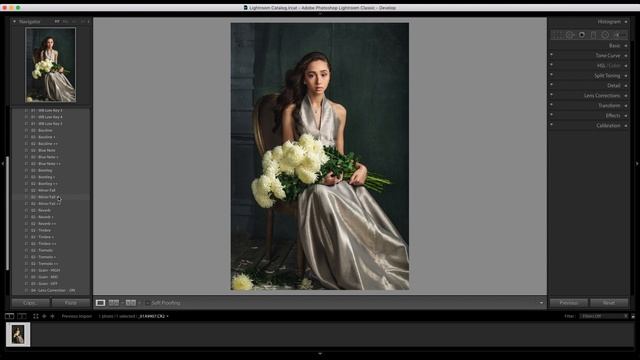Toggle the Detail panel switch

pos(551,84)
